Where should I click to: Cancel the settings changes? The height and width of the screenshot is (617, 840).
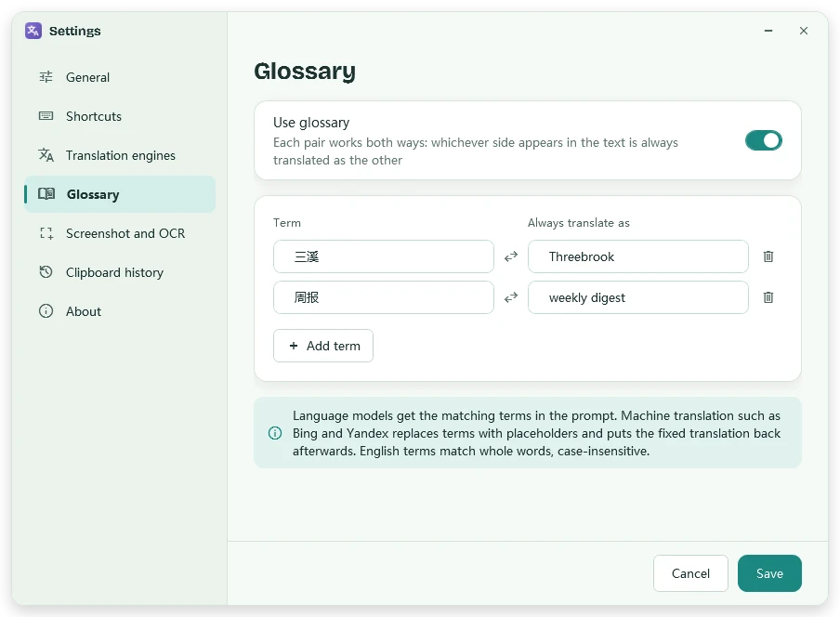pos(690,573)
